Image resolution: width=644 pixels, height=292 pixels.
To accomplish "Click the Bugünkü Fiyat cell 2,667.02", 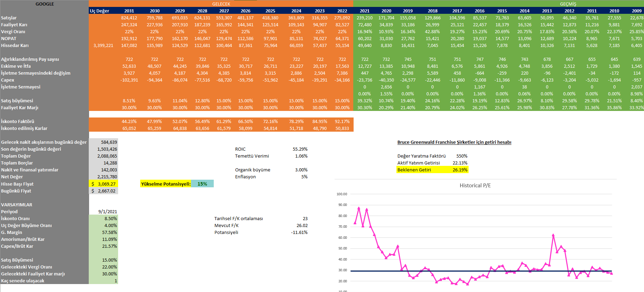I will (104, 191).
